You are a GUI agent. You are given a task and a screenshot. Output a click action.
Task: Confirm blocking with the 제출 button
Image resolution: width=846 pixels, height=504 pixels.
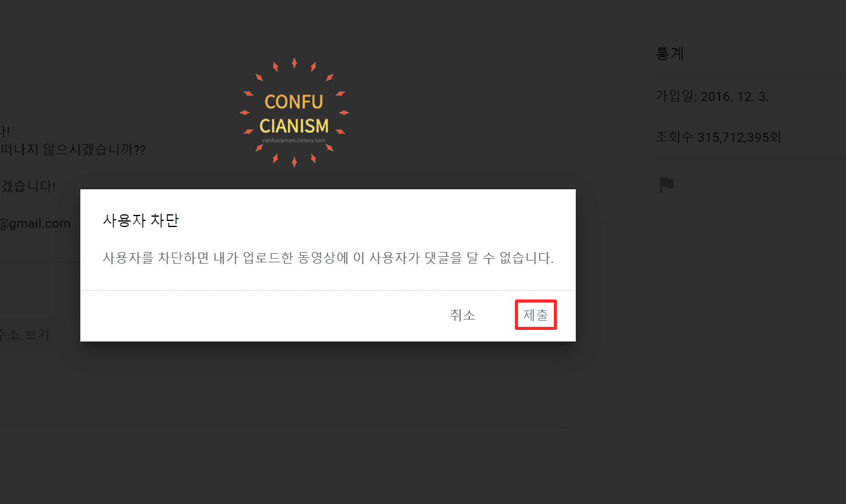tap(536, 315)
